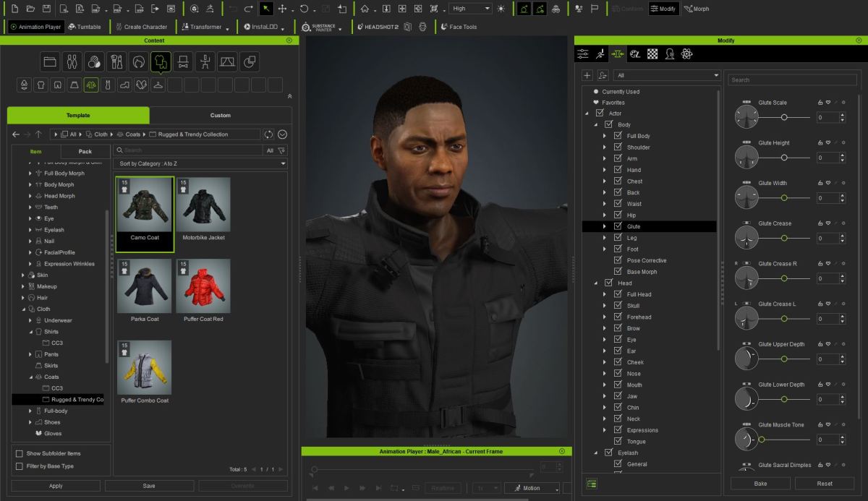Select Favorites in morph tree
The image size is (868, 501).
point(613,103)
